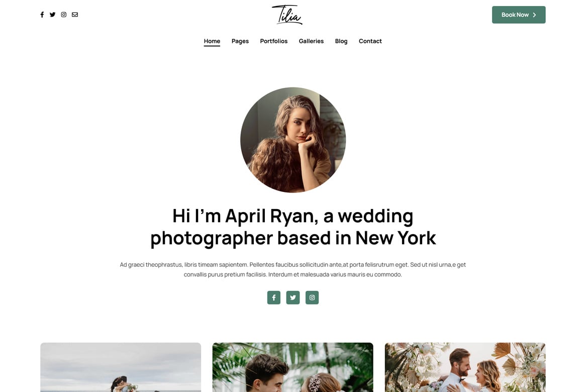Viewport: 588px width, 392px height.
Task: Open the Contact page link
Action: click(x=370, y=41)
